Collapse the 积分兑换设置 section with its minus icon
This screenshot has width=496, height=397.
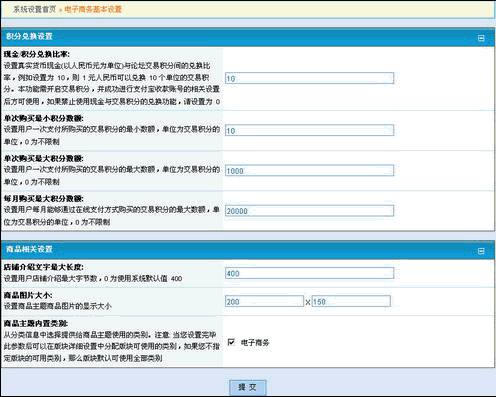481,38
